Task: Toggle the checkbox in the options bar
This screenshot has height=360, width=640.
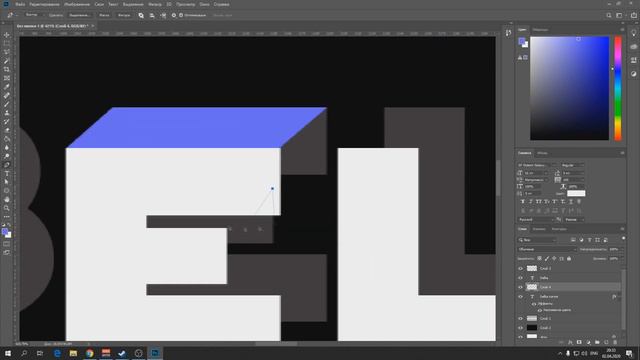Action: pyautogui.click(x=181, y=16)
